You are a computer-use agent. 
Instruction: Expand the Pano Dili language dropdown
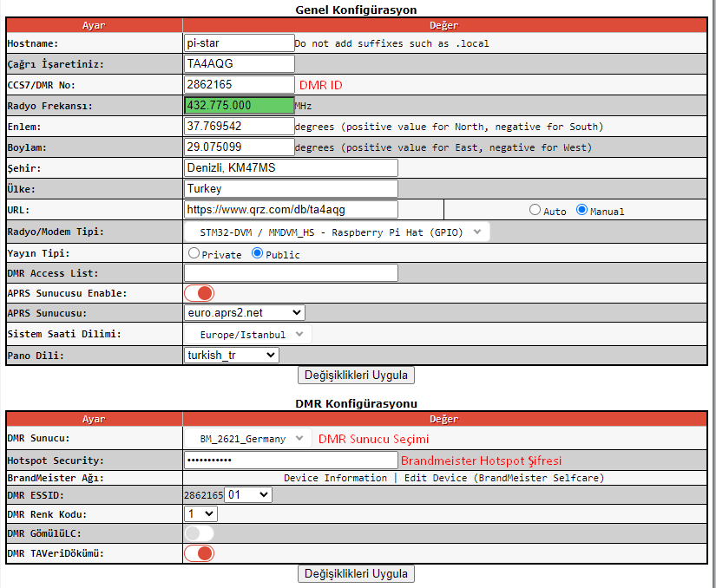click(231, 355)
